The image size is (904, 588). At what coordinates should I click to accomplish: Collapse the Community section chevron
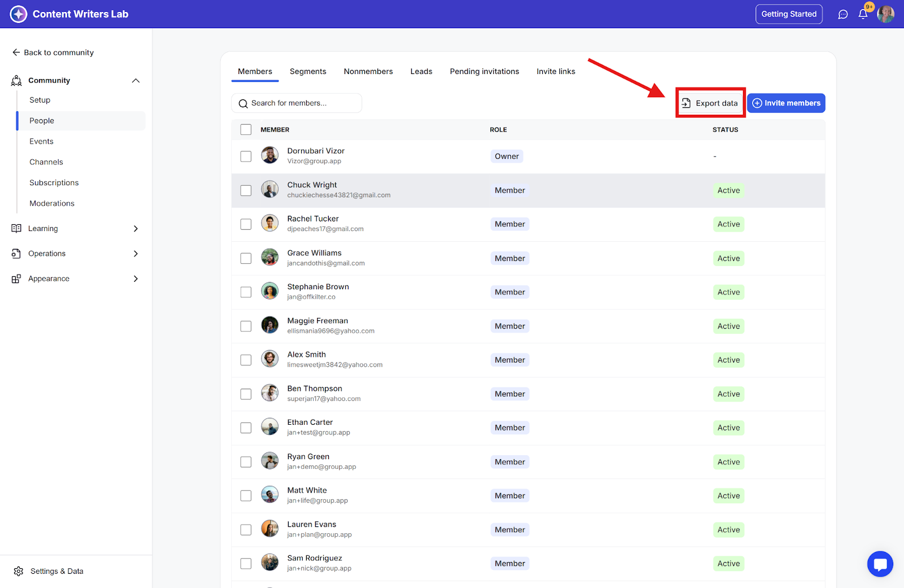coord(136,80)
